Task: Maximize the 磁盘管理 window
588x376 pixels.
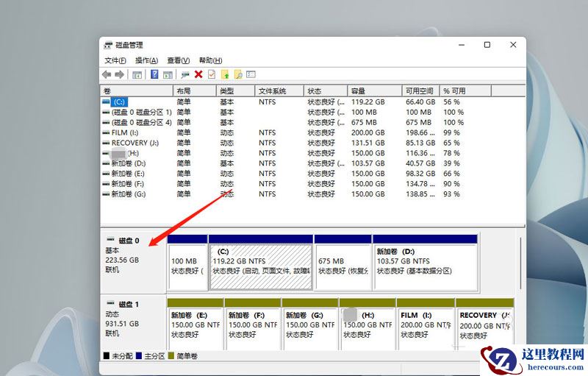Action: click(x=487, y=45)
